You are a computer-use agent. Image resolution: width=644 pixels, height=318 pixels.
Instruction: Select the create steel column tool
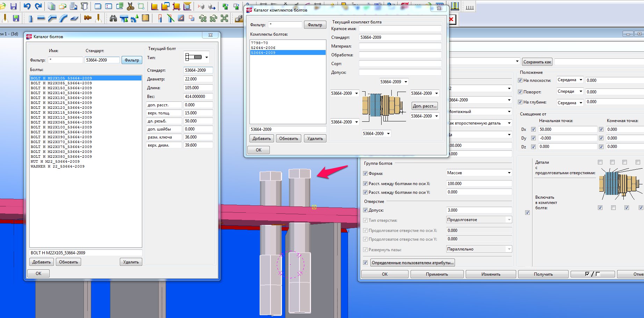coord(30,19)
